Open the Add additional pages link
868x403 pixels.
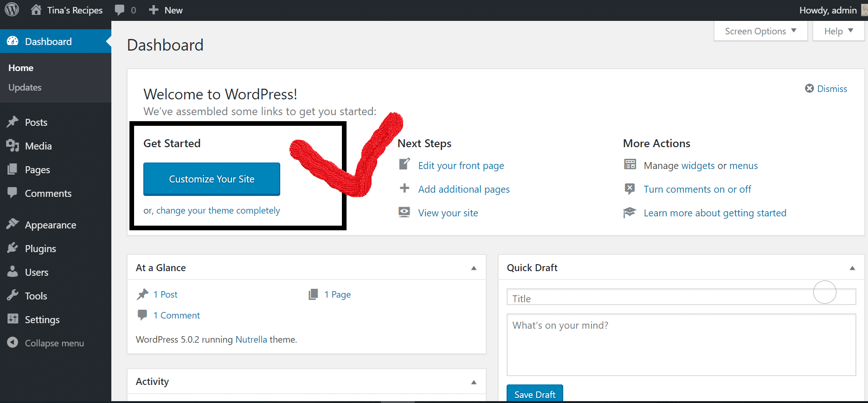(x=464, y=189)
